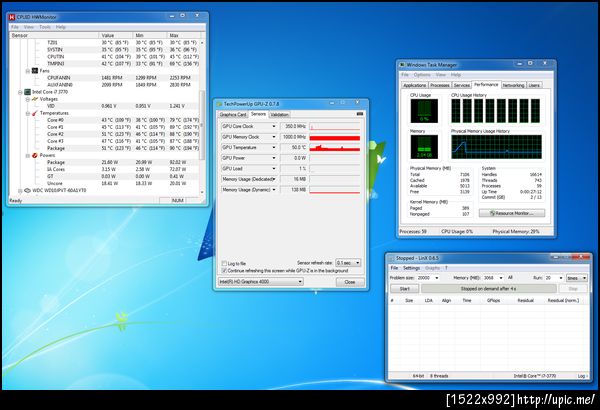Open the File menu in HWMonitor
This screenshot has height=410, width=600.
coord(15,27)
